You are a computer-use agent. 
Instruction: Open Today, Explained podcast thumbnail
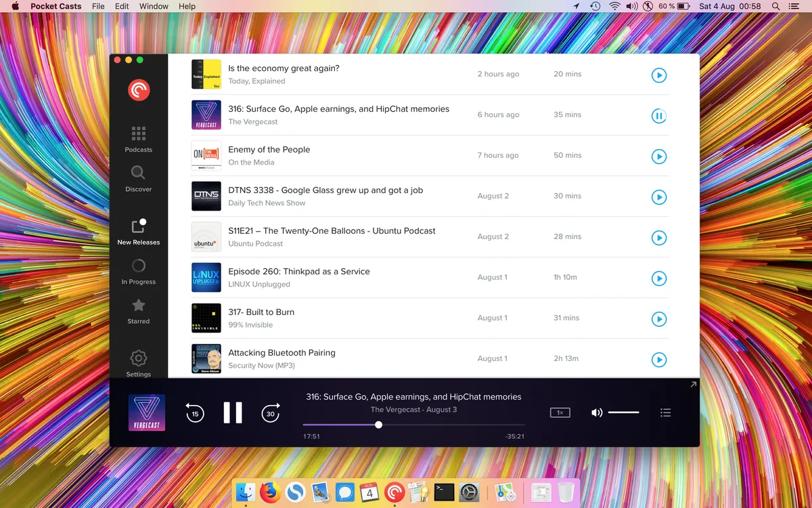point(206,75)
